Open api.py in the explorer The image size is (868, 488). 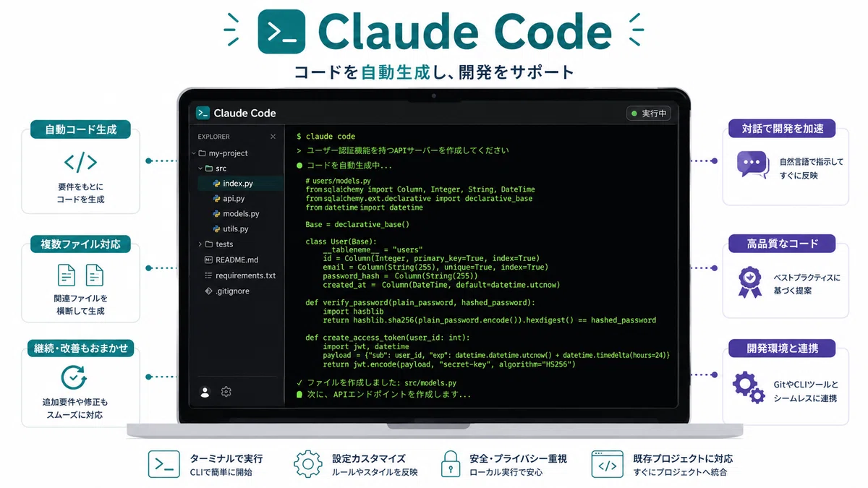[234, 199]
